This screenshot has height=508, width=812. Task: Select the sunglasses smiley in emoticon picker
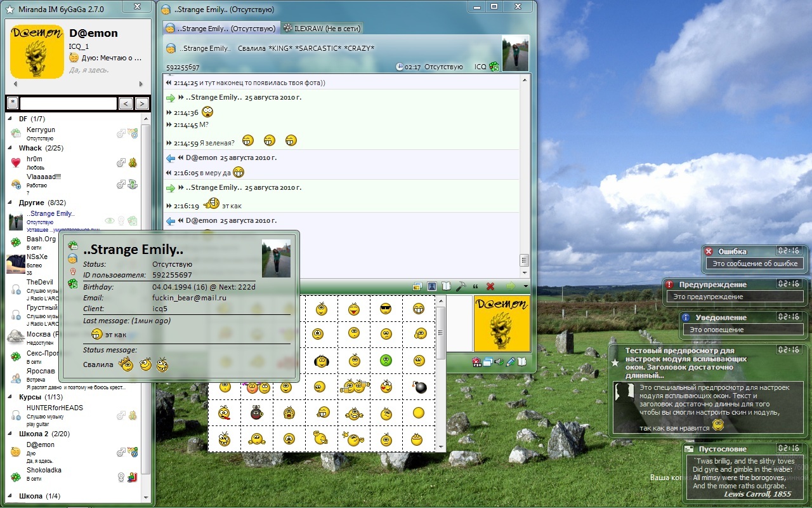pyautogui.click(x=386, y=309)
